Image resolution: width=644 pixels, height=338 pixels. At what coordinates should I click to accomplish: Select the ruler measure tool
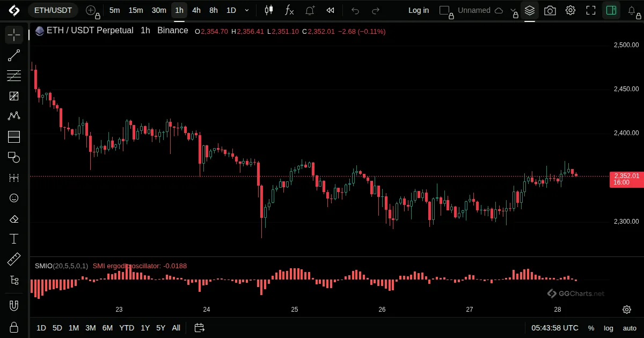tap(14, 260)
